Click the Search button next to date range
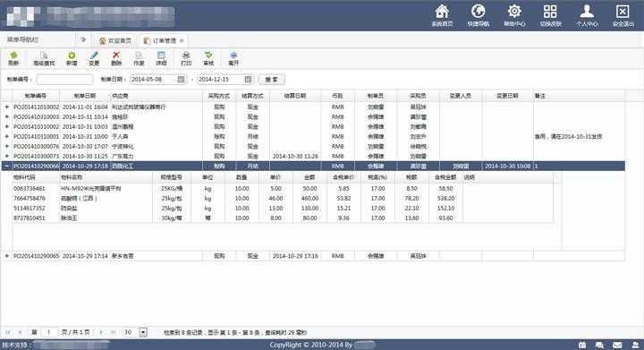Viewport: 644px width, 350px height. pos(272,80)
